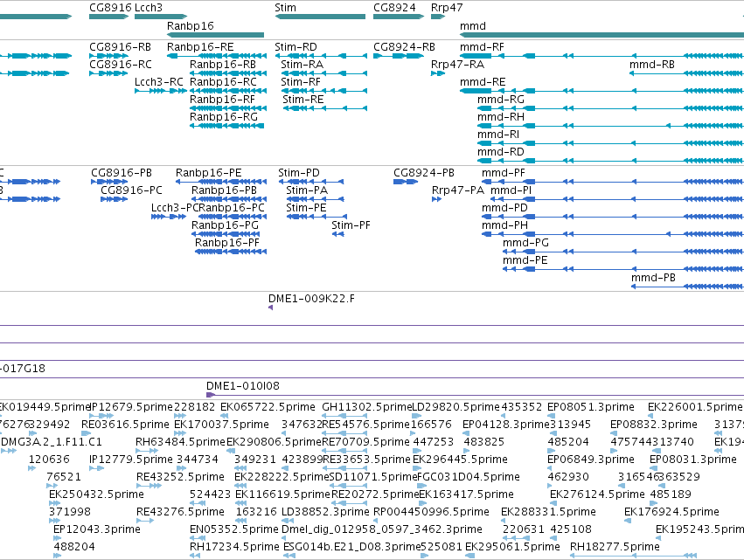The width and height of the screenshot is (744, 560).
Task: Click the RE03616.5prime EST label
Action: click(x=125, y=425)
